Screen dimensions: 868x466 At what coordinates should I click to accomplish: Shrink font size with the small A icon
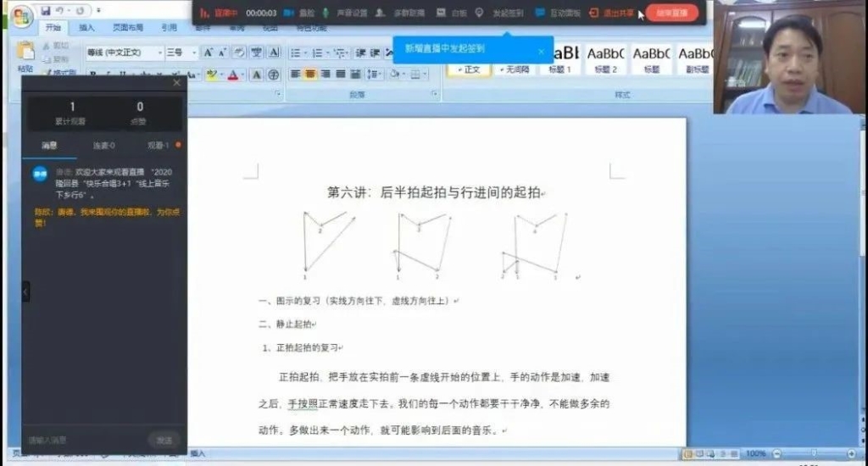coord(222,53)
